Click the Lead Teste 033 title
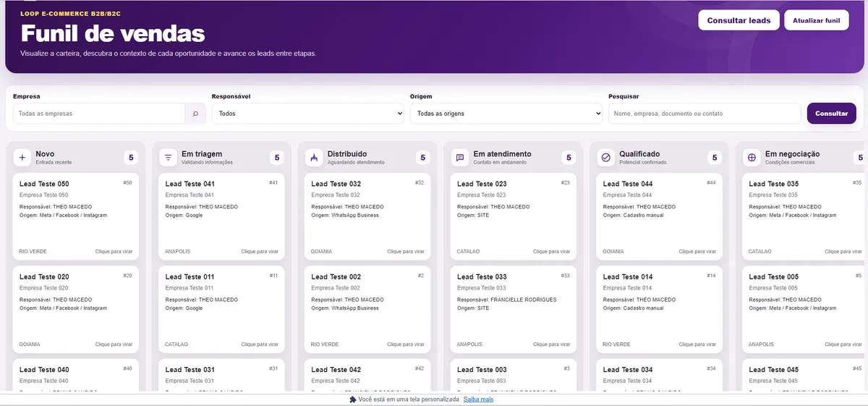868x406 pixels. 482,277
